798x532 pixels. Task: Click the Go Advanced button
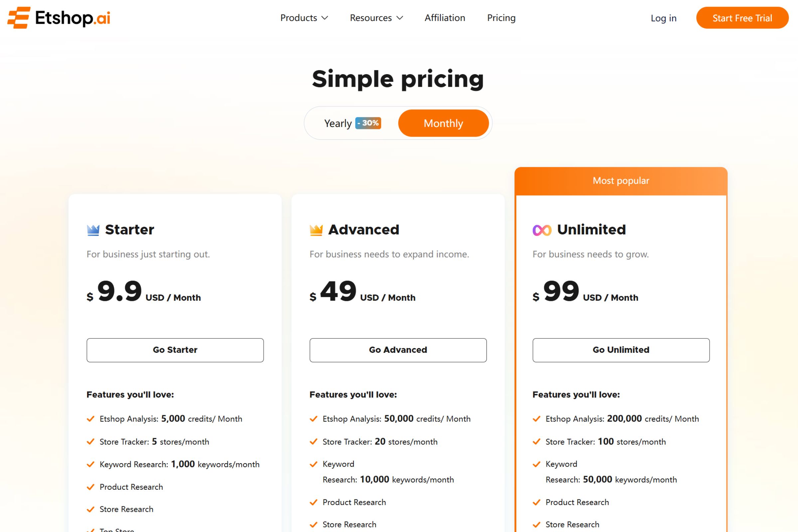398,350
